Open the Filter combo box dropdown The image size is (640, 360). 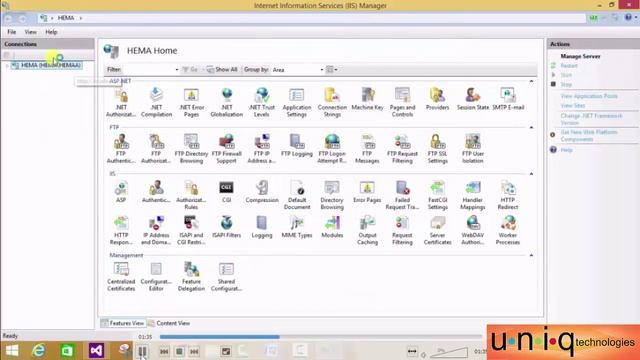click(x=177, y=70)
